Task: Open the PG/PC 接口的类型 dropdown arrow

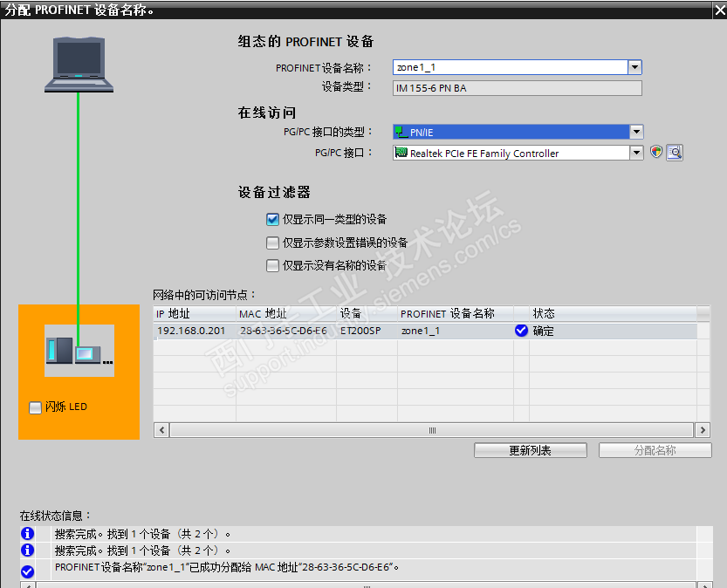Action: (636, 132)
